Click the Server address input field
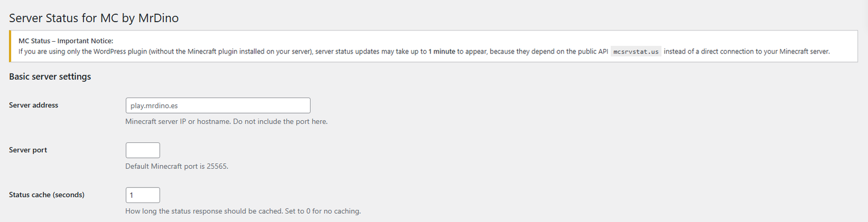The width and height of the screenshot is (868, 222). (x=218, y=106)
